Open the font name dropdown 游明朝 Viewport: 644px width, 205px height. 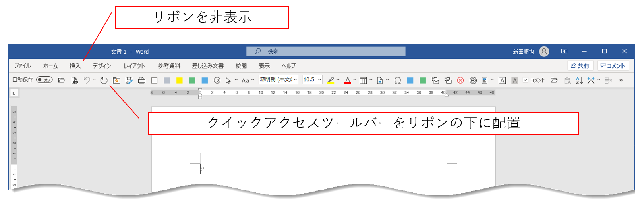pos(278,80)
